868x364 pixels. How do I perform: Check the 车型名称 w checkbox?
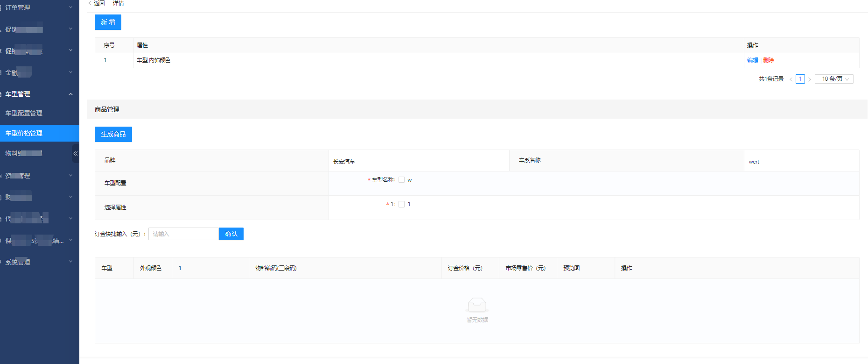pos(401,180)
